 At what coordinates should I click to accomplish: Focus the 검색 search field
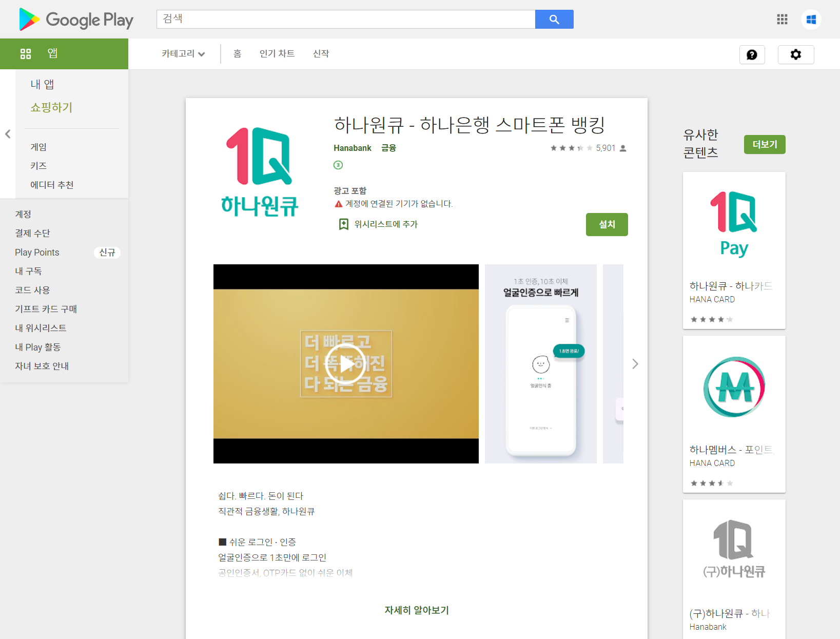point(346,20)
